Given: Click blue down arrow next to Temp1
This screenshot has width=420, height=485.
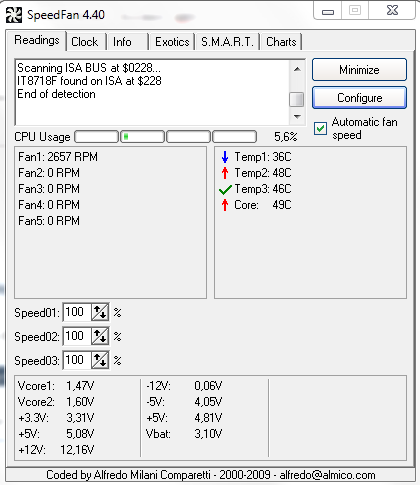Looking at the screenshot, I should click(x=225, y=157).
